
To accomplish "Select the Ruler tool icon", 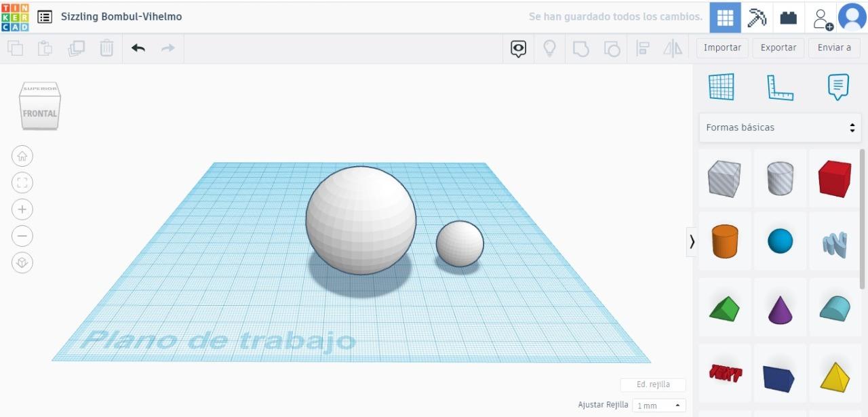I will pyautogui.click(x=780, y=87).
